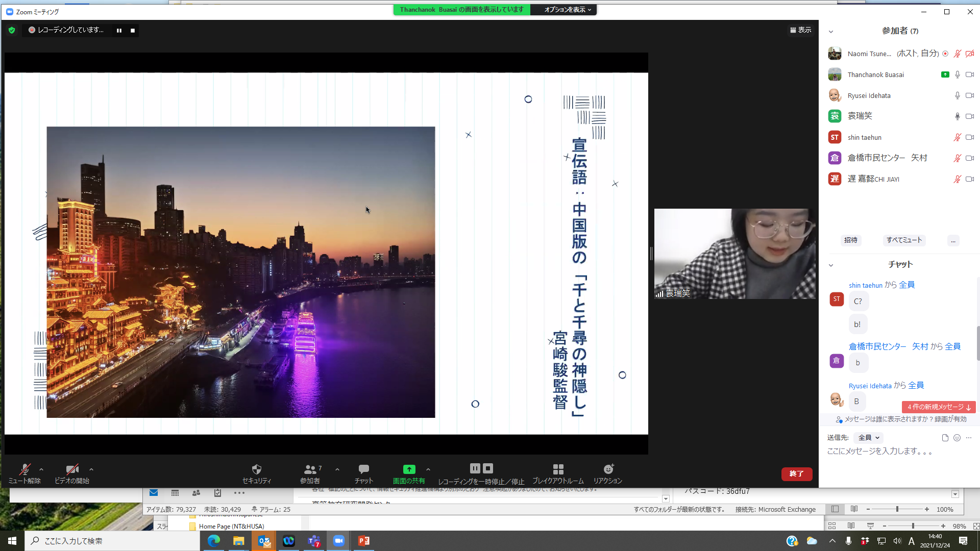Open chat more options dots
Image resolution: width=980 pixels, height=551 pixels.
969,438
